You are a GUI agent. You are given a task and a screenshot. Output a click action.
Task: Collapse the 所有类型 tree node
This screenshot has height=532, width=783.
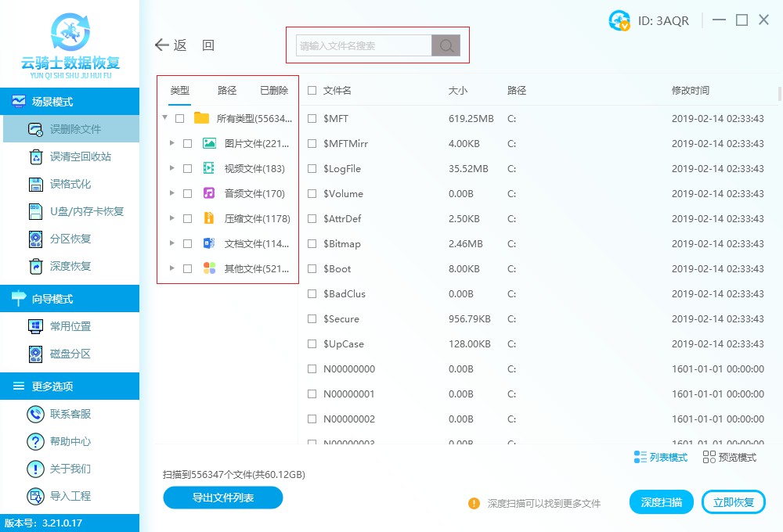[164, 118]
